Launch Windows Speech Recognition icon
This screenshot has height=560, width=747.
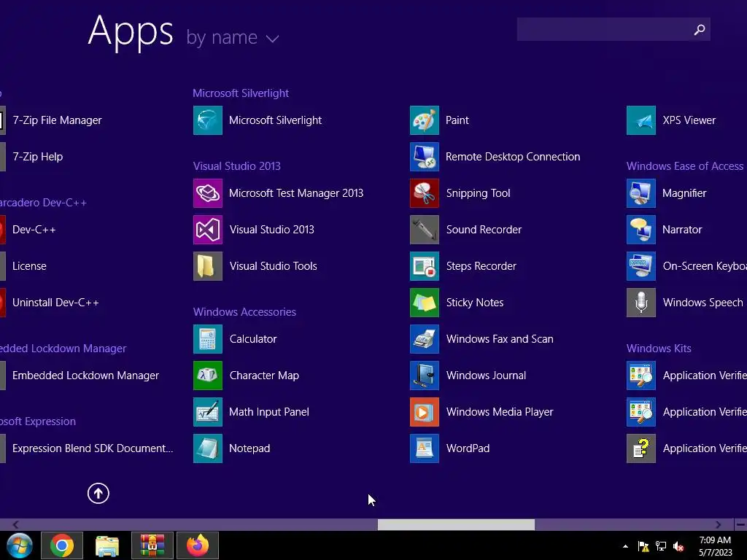641,303
